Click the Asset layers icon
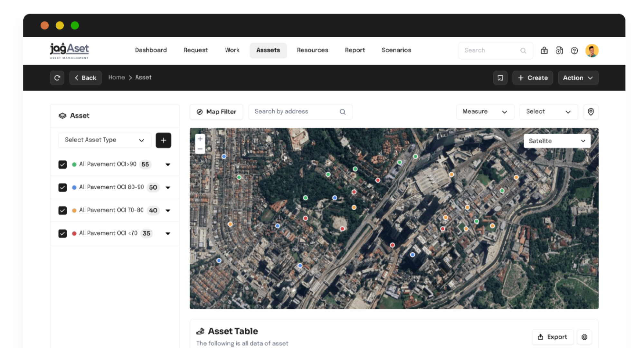This screenshot has width=644, height=348. pos(62,116)
